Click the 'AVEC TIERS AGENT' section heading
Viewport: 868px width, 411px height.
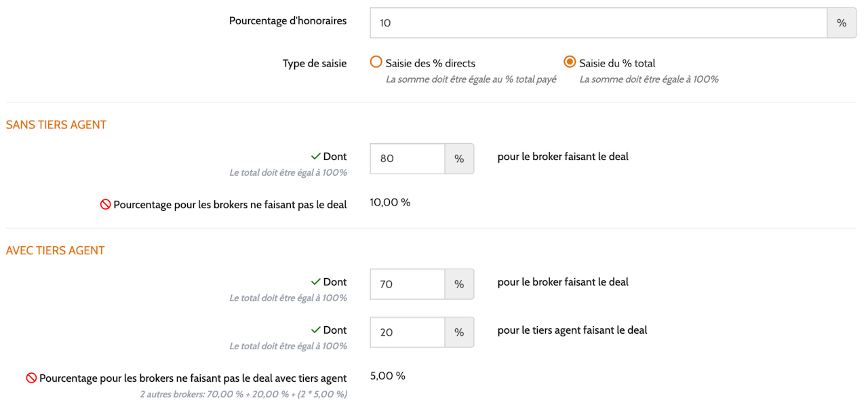click(56, 250)
